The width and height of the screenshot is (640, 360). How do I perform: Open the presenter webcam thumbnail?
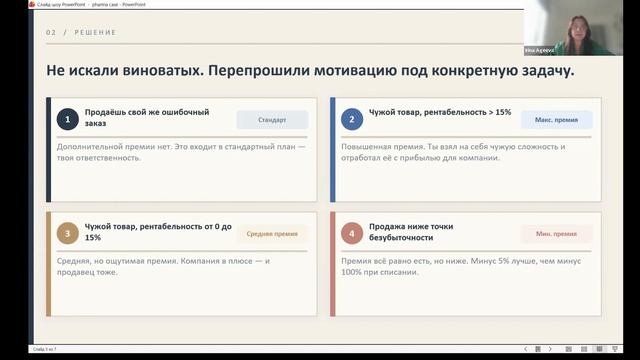coord(573,28)
